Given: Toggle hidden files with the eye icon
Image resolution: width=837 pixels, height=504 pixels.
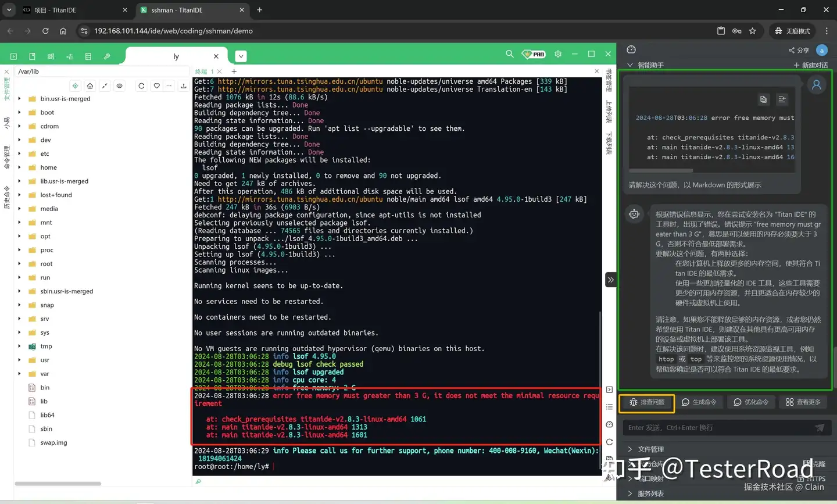Looking at the screenshot, I should 119,85.
